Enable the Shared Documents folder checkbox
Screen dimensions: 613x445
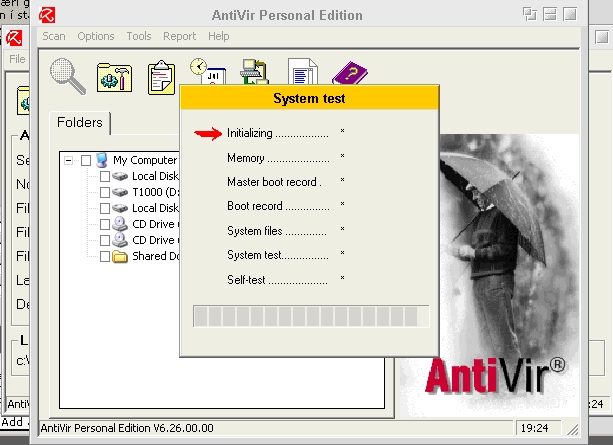(x=105, y=256)
